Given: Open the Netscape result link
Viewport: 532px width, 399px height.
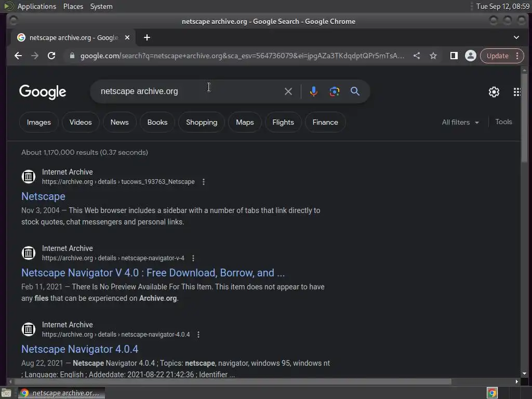Looking at the screenshot, I should tap(43, 196).
